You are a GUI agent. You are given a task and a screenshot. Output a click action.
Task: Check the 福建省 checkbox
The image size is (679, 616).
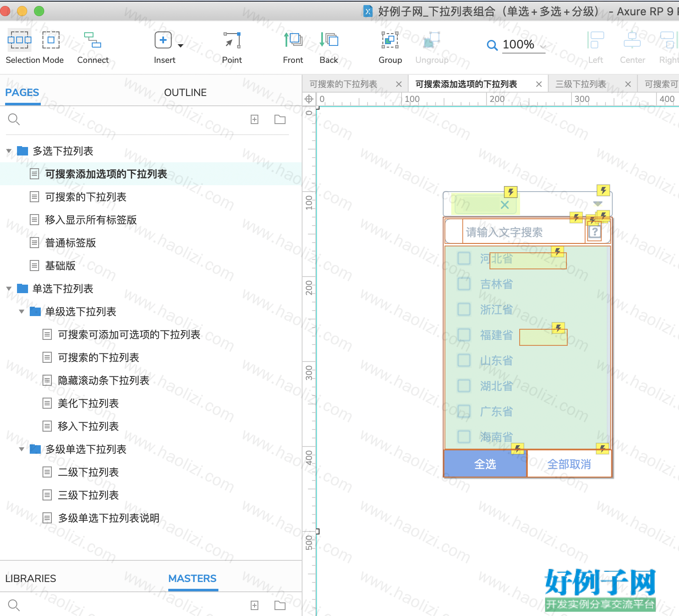coord(464,335)
